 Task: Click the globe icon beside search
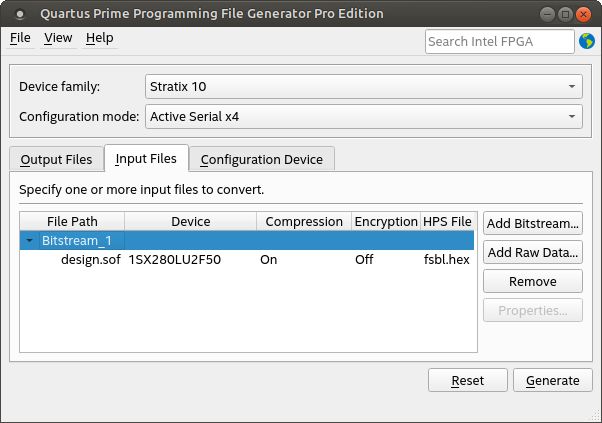point(586,41)
